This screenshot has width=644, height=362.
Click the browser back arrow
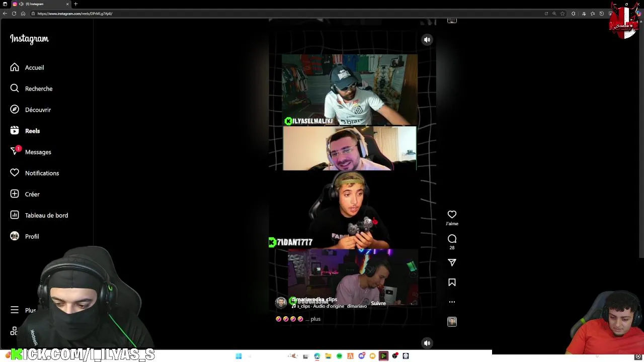(x=5, y=14)
